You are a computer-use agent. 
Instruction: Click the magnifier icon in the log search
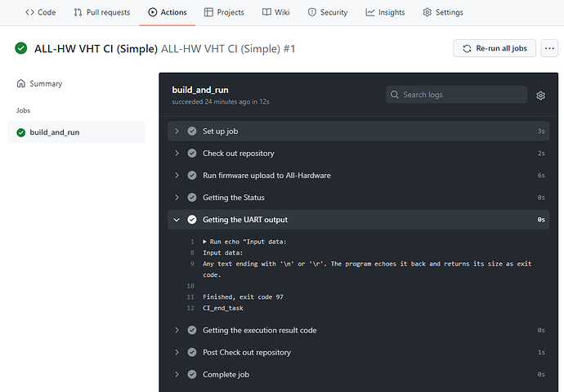(396, 96)
